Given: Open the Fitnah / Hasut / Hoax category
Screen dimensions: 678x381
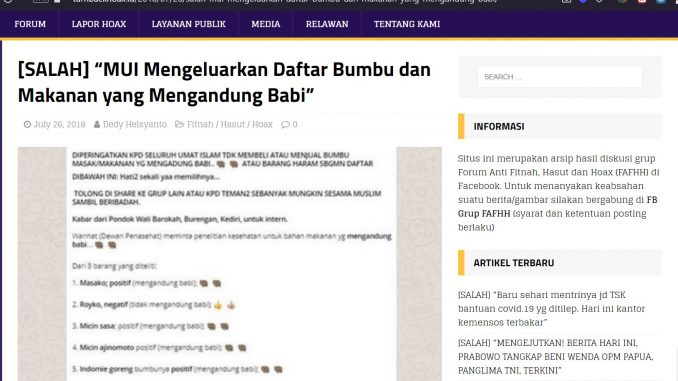Looking at the screenshot, I should coord(230,125).
